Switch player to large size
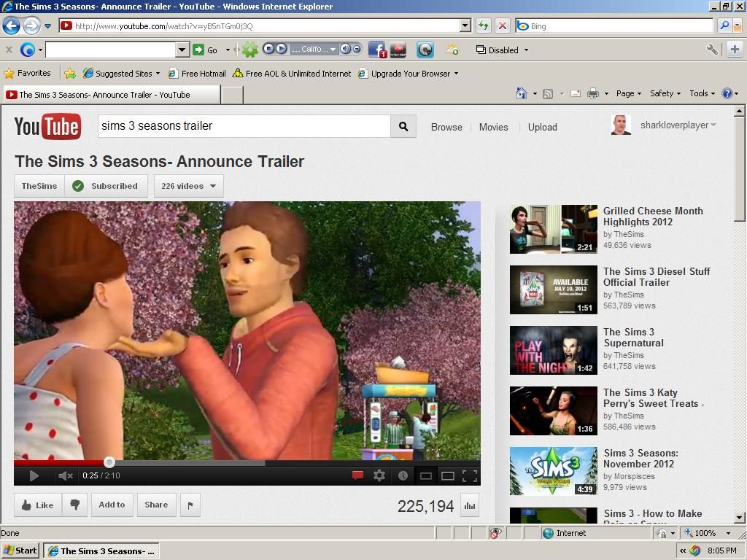 point(448,475)
